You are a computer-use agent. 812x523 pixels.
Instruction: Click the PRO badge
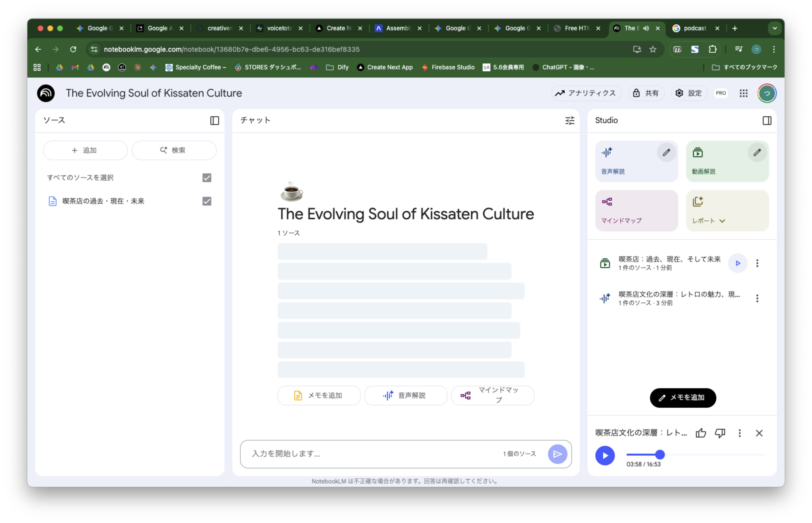point(721,93)
